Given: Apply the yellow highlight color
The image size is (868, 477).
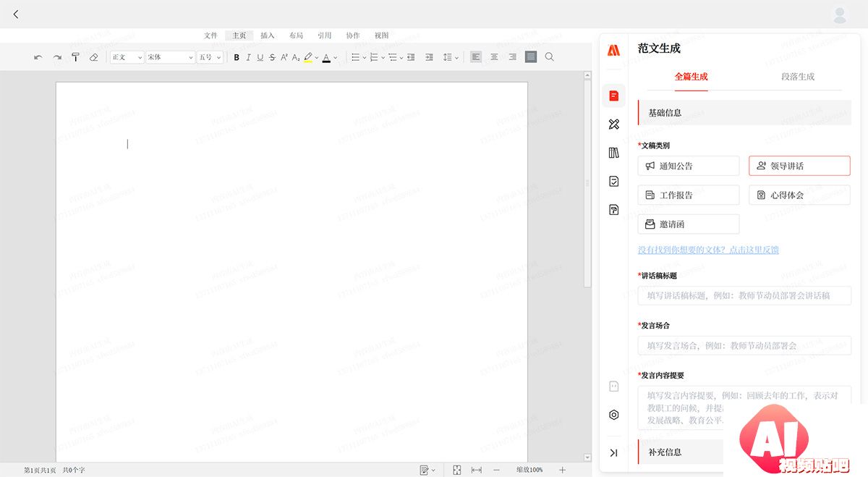Looking at the screenshot, I should pos(308,57).
